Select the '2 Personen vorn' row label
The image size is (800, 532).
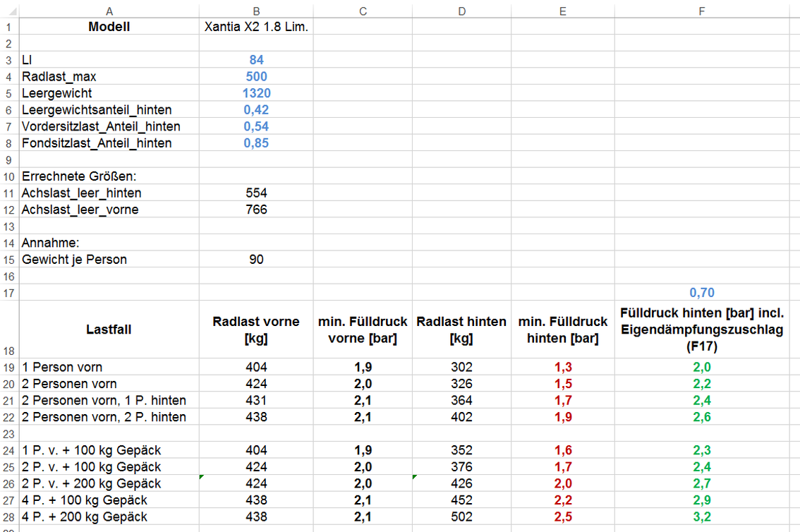pyautogui.click(x=109, y=384)
